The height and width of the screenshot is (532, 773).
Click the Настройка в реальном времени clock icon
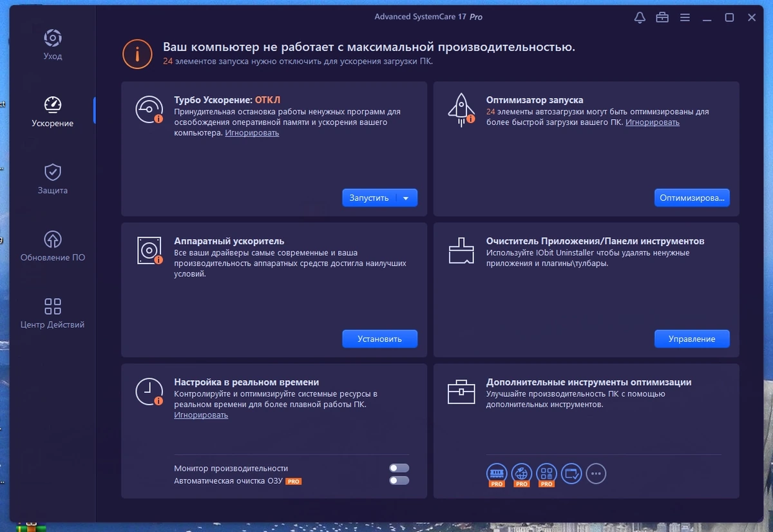point(149,392)
